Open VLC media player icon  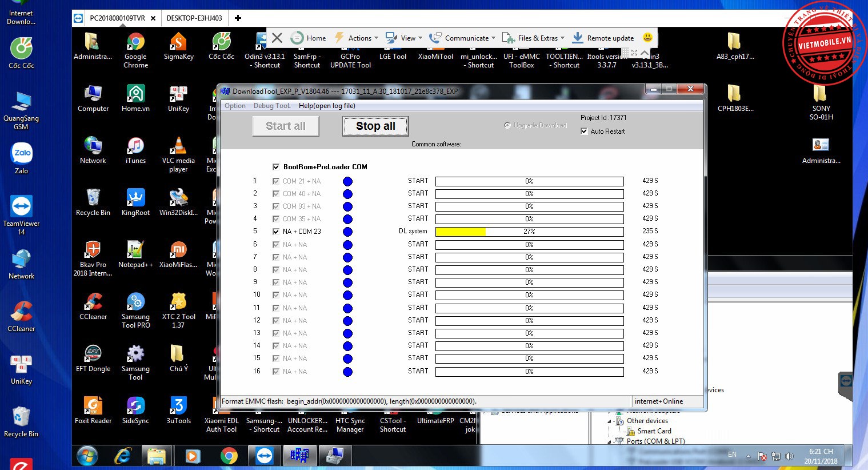click(x=178, y=154)
